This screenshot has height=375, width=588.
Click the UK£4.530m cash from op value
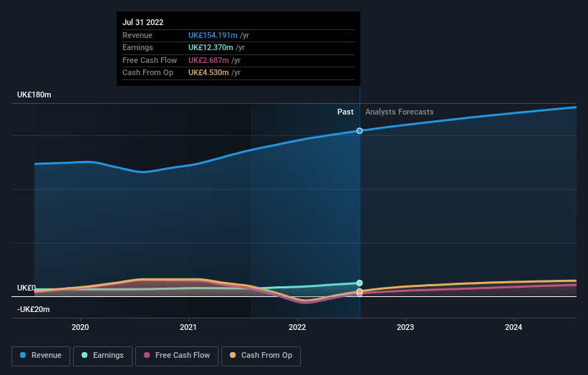(208, 73)
